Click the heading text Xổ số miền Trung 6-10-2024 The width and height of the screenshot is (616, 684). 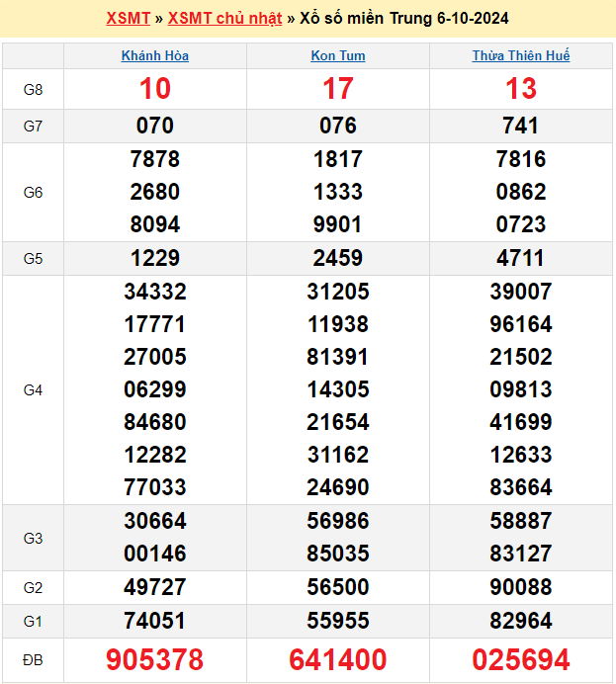[404, 19]
